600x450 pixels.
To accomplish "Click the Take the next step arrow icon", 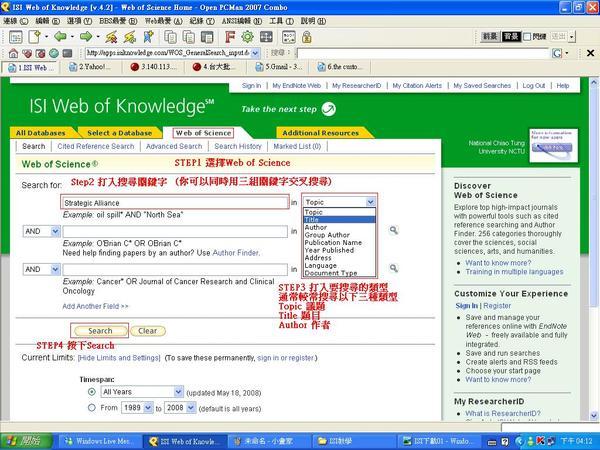I will [x=328, y=109].
